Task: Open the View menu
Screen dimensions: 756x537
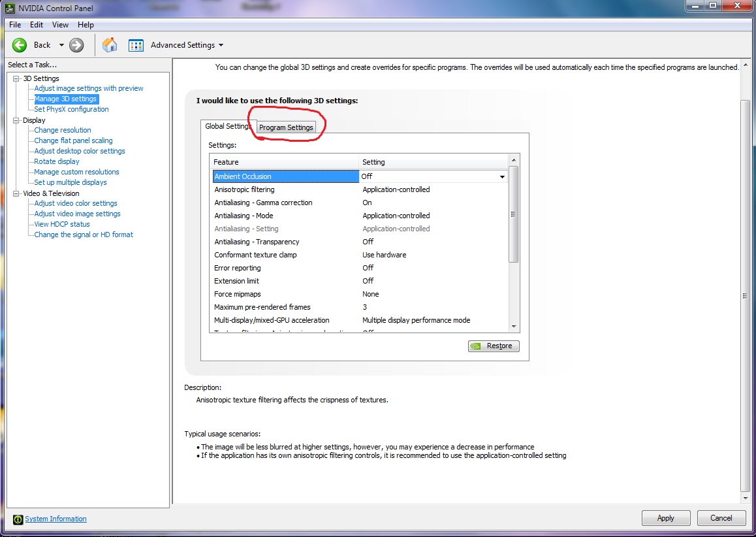Action: coord(60,25)
